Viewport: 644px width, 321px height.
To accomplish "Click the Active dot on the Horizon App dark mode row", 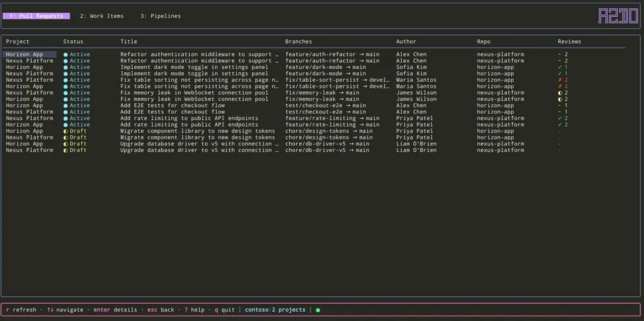I will pyautogui.click(x=66, y=67).
